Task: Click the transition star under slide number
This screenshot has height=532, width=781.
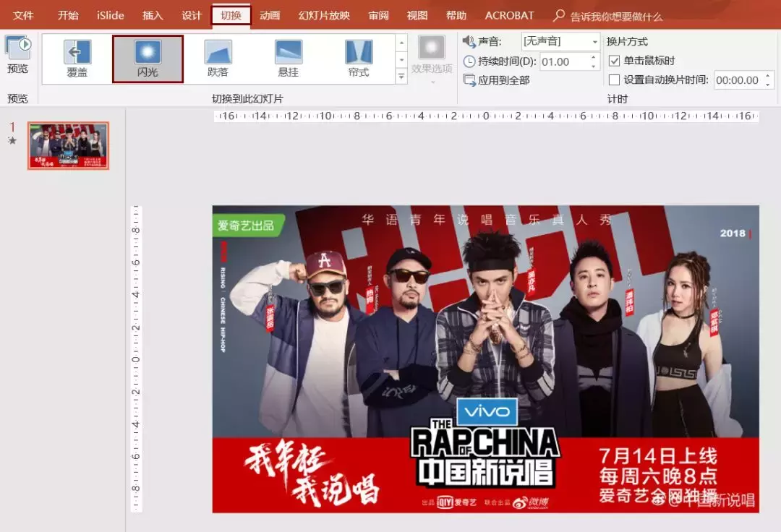Action: (x=12, y=141)
